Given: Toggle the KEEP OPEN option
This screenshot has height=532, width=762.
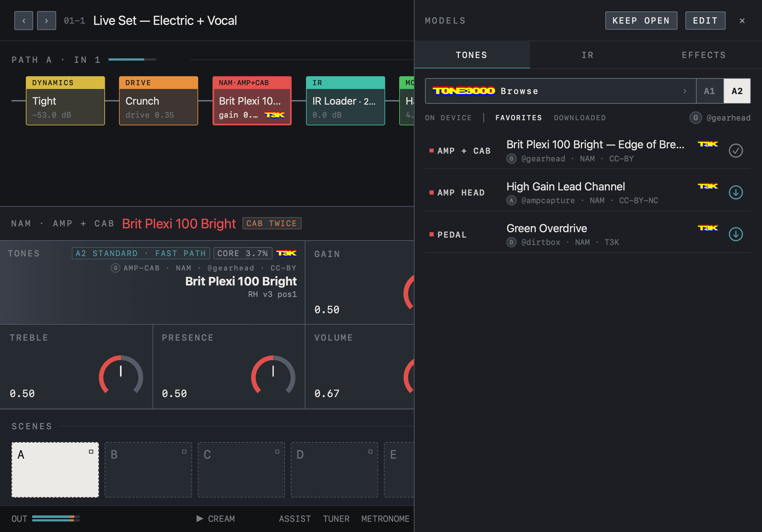Looking at the screenshot, I should click(641, 20).
